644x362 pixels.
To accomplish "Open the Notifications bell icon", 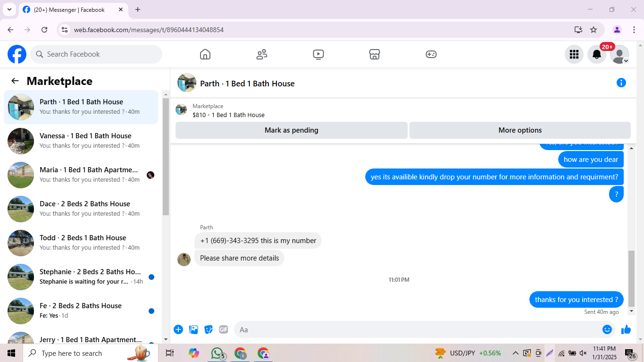I will coord(597,54).
